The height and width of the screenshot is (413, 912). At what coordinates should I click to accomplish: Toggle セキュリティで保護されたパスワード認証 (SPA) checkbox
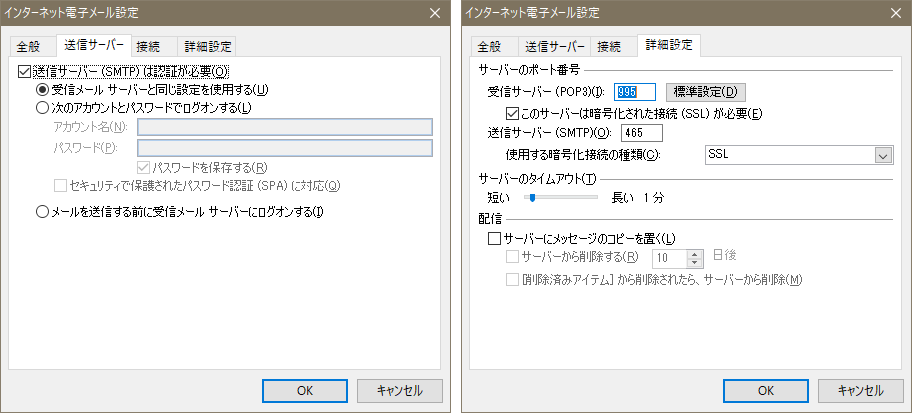click(x=60, y=186)
